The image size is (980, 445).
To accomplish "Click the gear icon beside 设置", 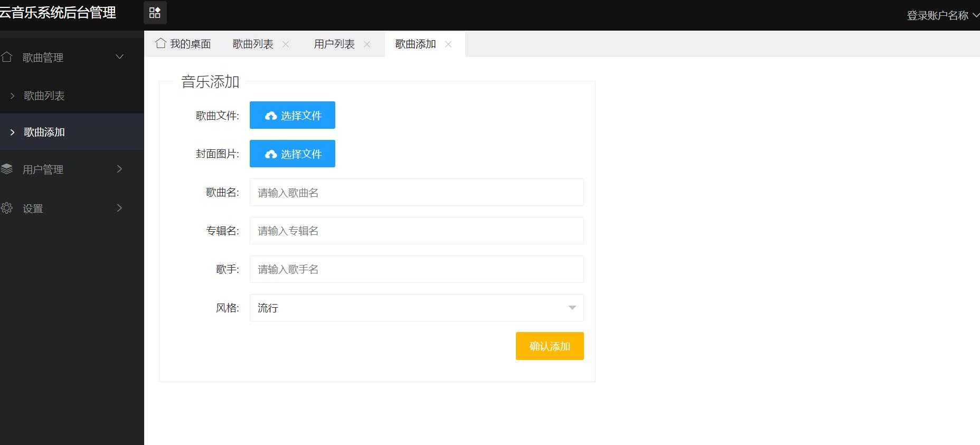I will tap(6, 208).
